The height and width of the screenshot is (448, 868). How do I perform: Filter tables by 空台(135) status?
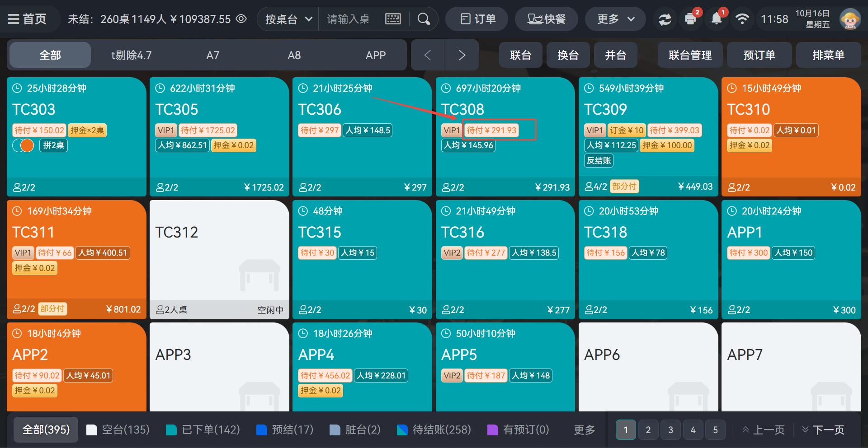coord(118,429)
